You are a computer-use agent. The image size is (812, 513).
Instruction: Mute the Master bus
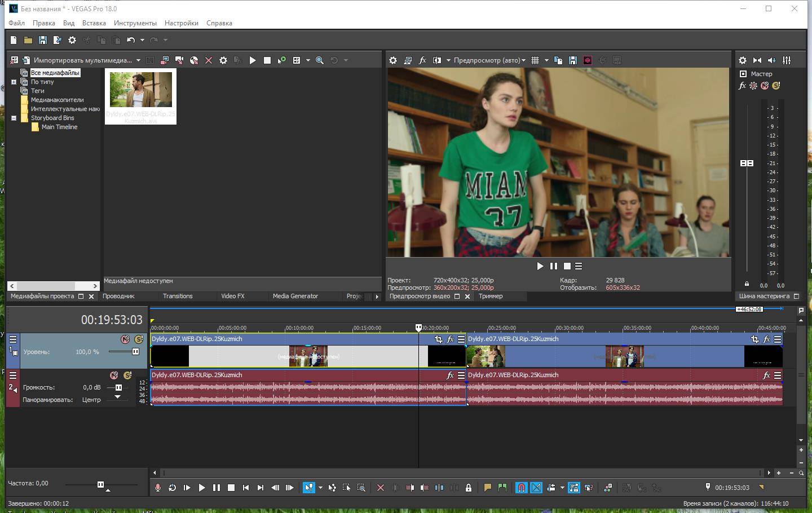765,86
